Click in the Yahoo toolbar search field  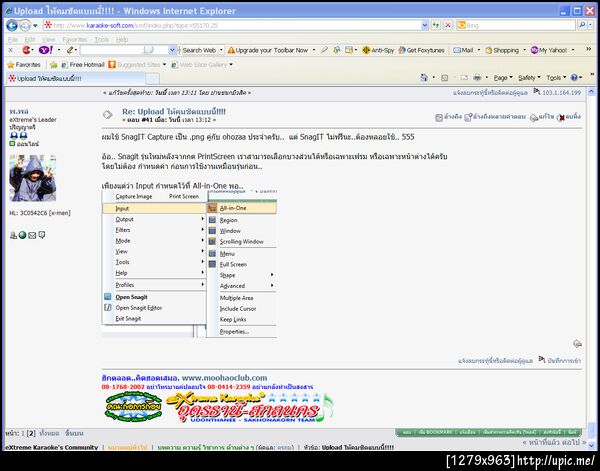pyautogui.click(x=124, y=50)
